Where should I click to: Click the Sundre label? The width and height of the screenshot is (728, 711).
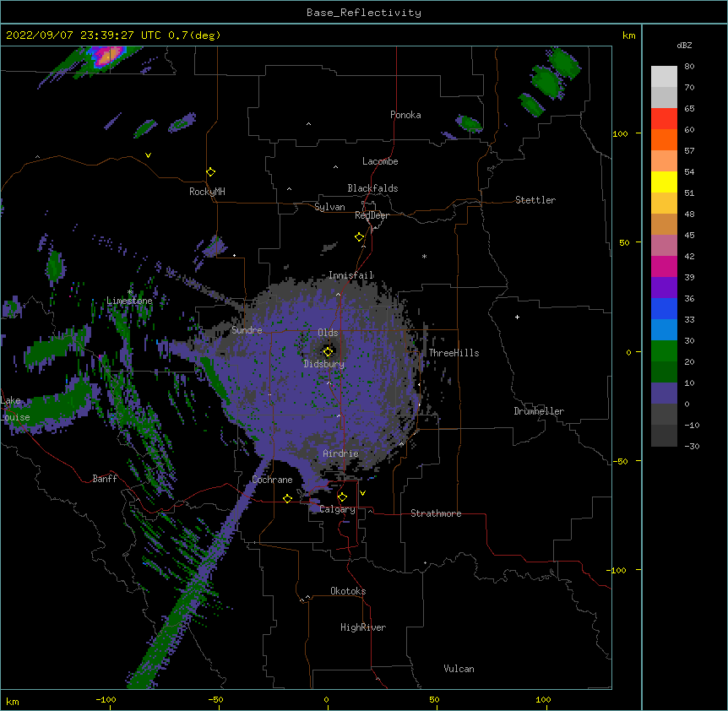point(247,330)
